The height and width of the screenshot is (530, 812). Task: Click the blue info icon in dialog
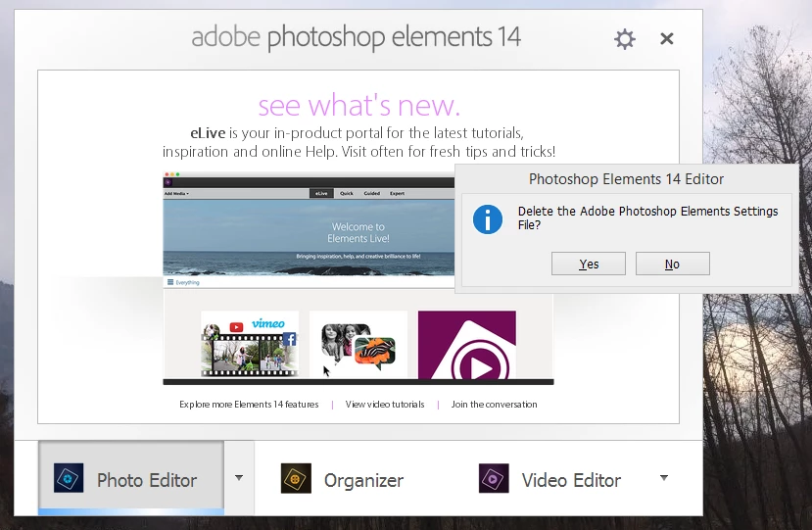tap(488, 219)
